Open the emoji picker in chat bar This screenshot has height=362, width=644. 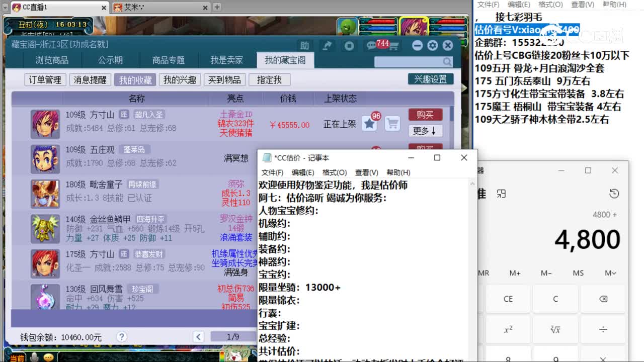(x=48, y=358)
